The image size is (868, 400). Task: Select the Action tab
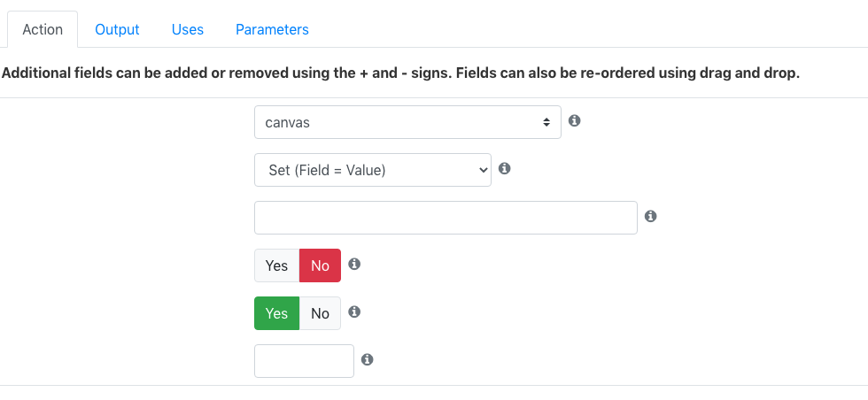(43, 29)
